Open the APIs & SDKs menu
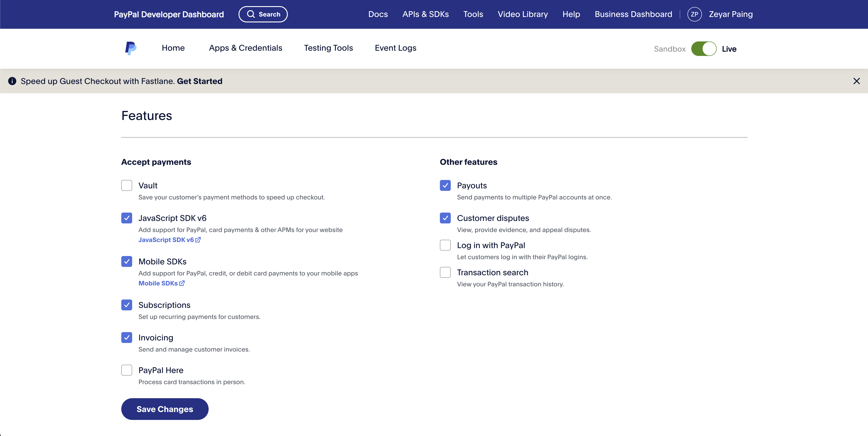 click(x=425, y=14)
